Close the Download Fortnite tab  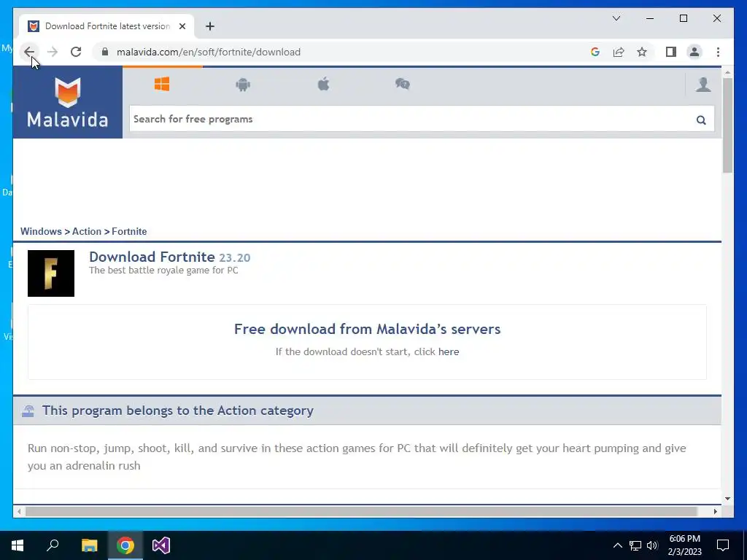[x=182, y=26]
